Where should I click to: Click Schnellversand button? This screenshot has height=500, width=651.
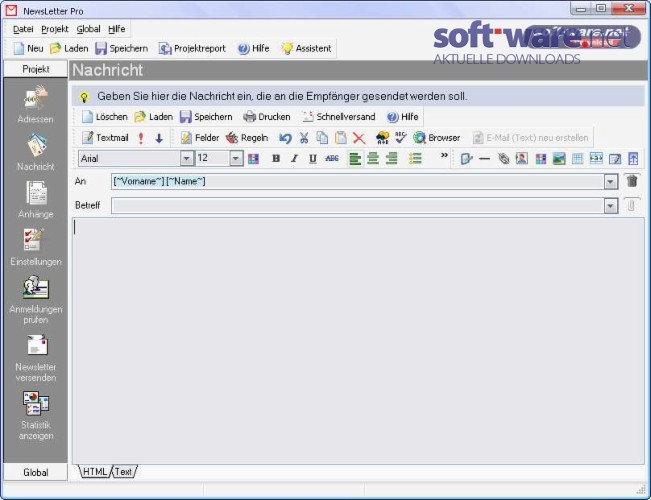coord(338,117)
